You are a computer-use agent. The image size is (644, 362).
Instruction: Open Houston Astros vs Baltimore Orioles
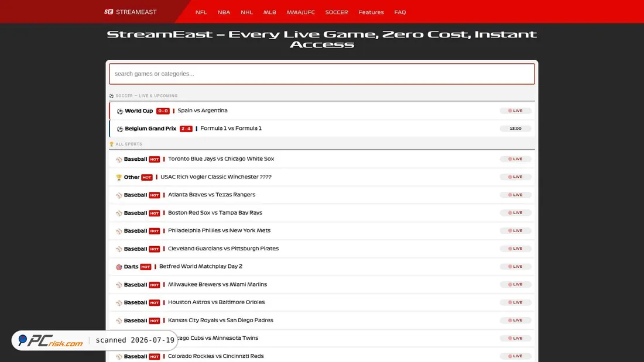[x=217, y=302]
